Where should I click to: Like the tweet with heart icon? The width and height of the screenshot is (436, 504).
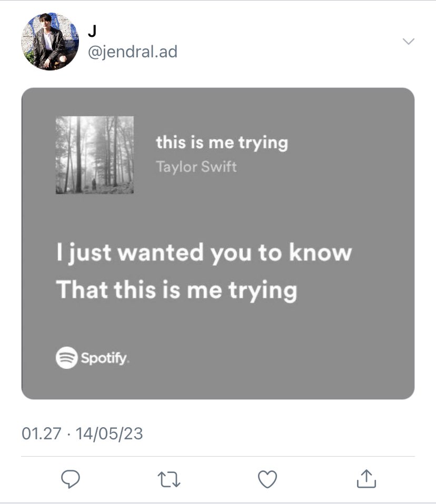tap(267, 479)
